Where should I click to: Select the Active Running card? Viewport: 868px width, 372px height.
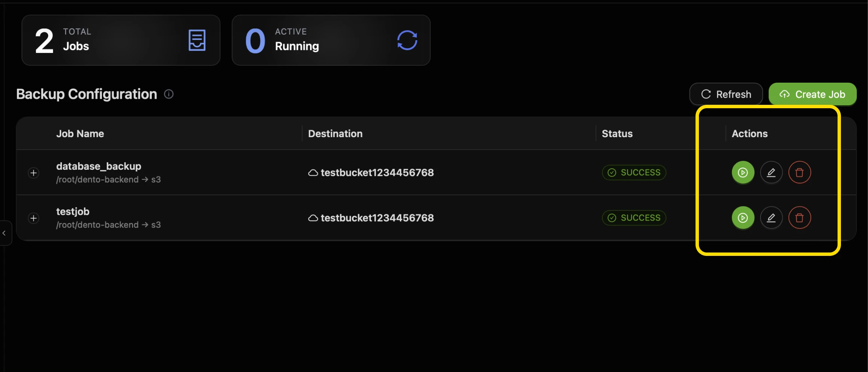[x=331, y=40]
